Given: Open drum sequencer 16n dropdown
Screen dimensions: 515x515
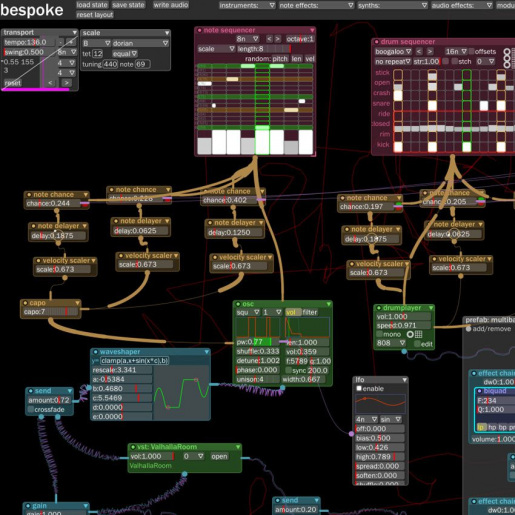Looking at the screenshot, I should pyautogui.click(x=456, y=52).
